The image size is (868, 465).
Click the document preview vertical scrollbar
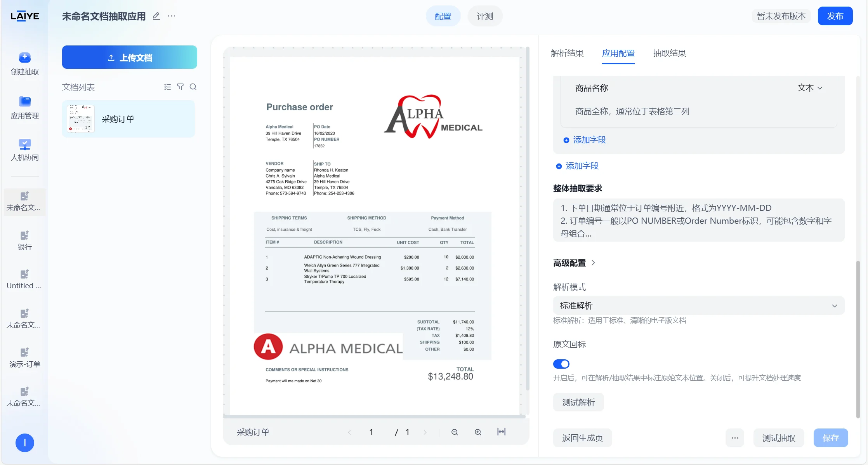click(x=528, y=218)
